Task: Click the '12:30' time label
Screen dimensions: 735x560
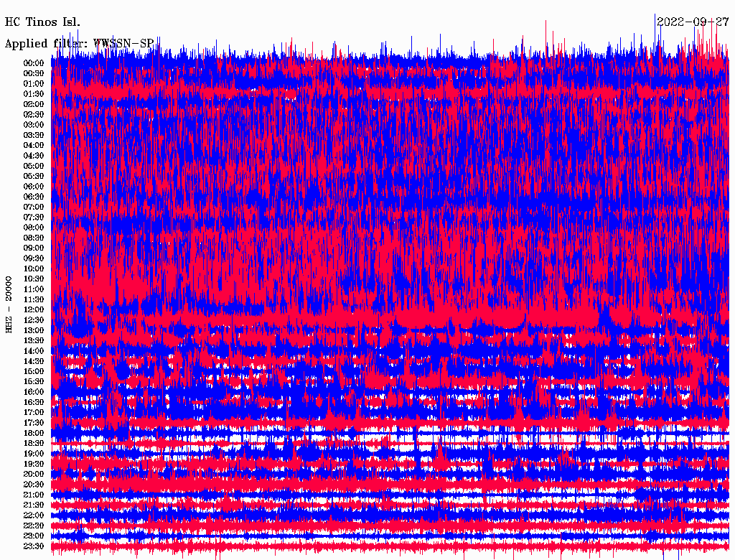Action: [34, 320]
